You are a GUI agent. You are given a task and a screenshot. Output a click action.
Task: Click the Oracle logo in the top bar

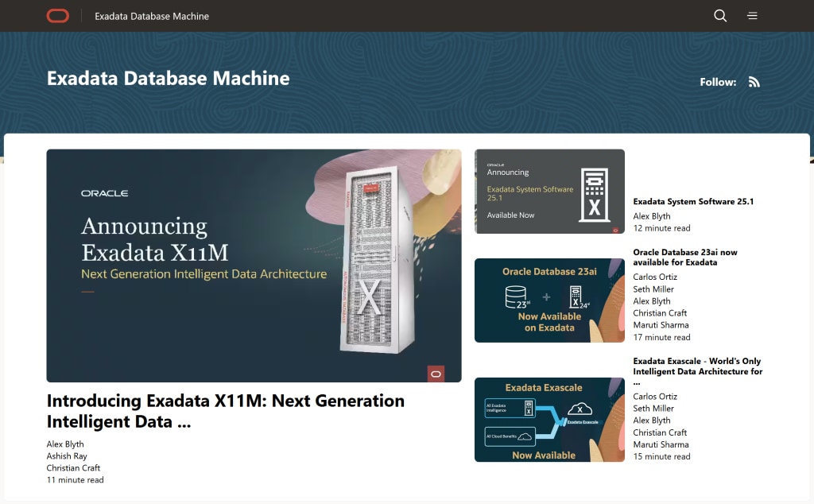click(x=57, y=15)
